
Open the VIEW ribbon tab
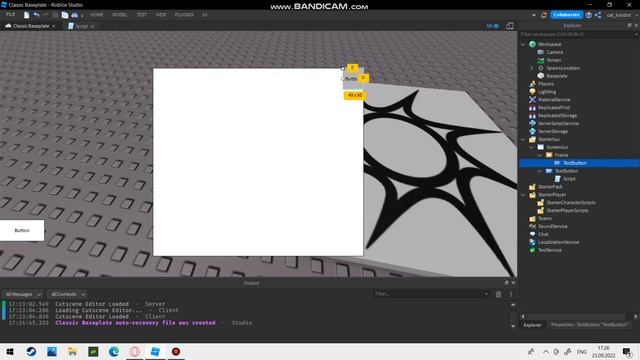161,15
